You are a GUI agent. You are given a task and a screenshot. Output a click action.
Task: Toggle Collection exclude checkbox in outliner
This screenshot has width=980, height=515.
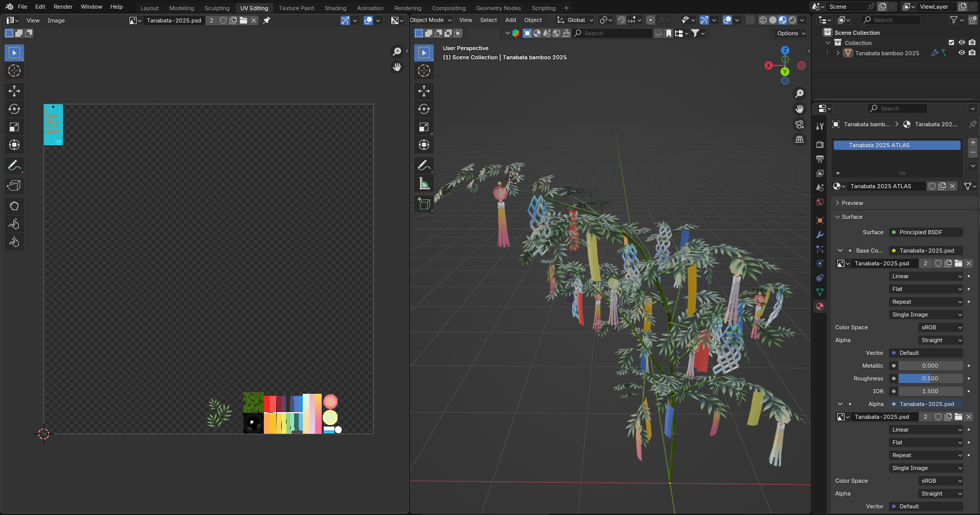point(951,42)
